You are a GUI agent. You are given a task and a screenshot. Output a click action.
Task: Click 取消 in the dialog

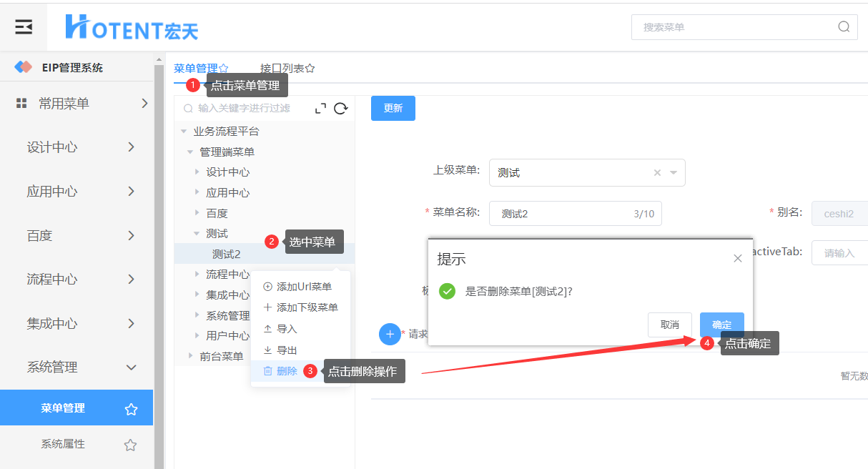click(669, 325)
